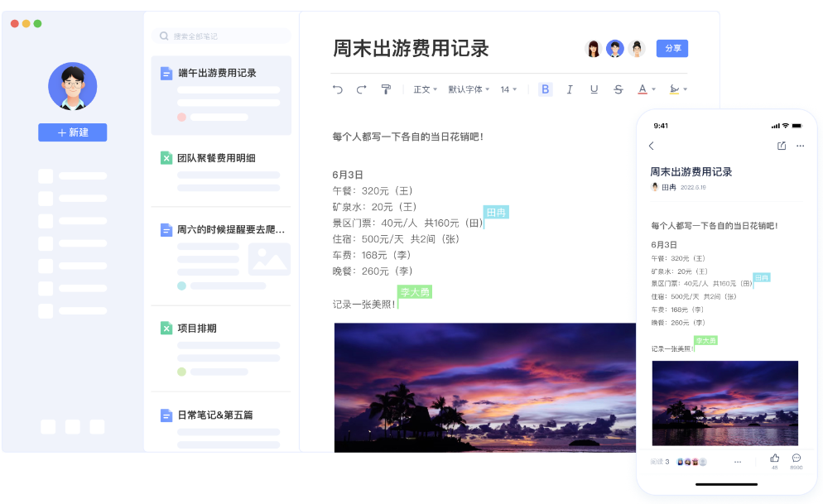Click the green tag dot under 项目排期
Screen dimensions: 823x504
181,372
